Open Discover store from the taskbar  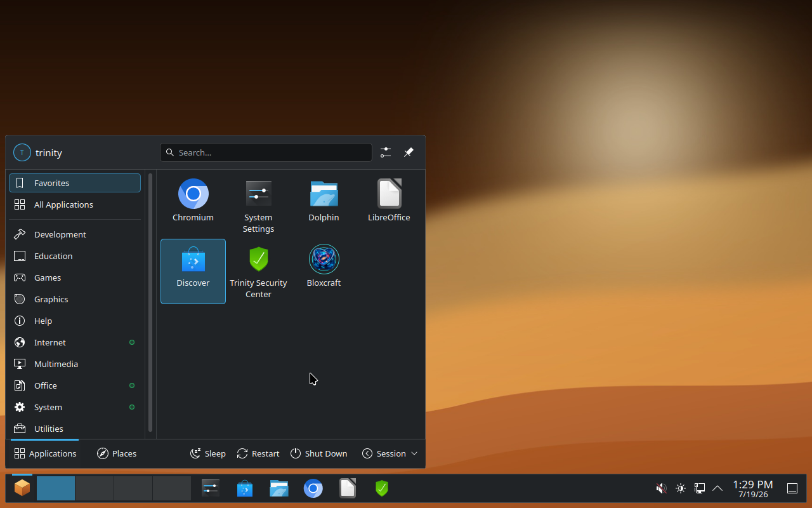tap(245, 488)
